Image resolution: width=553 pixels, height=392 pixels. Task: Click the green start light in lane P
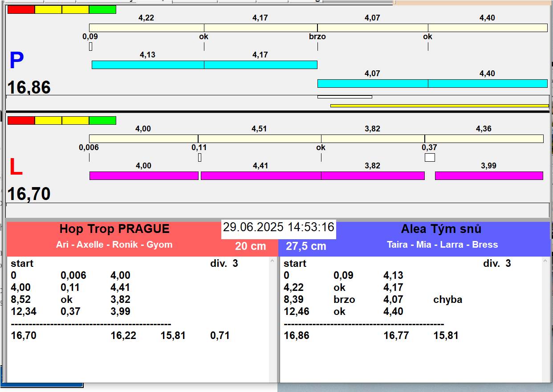[102, 9]
